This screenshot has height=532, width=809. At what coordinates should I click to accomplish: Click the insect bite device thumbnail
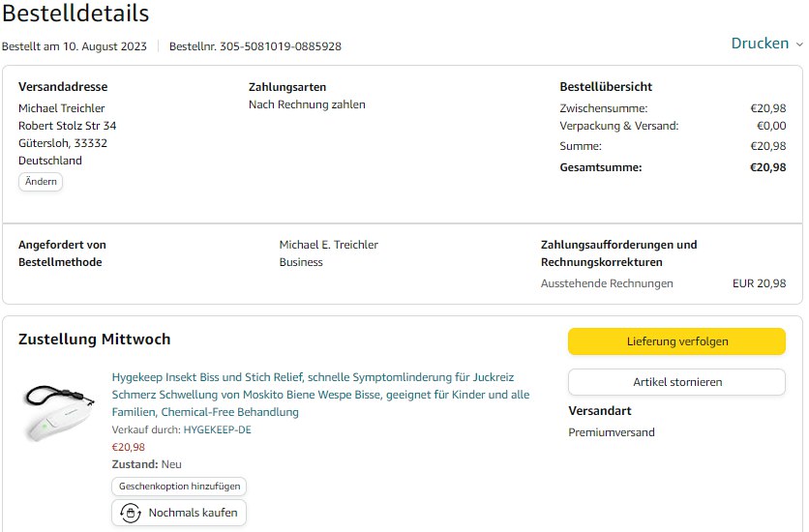click(x=58, y=407)
